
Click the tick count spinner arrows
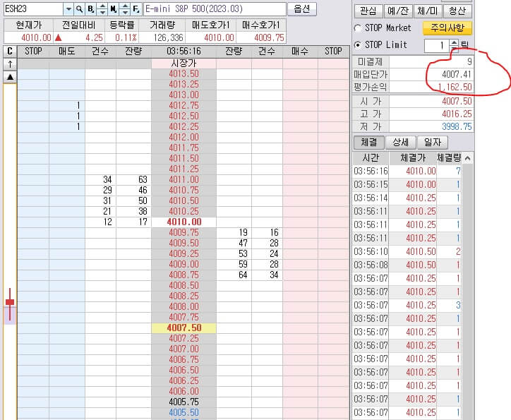tap(454, 45)
